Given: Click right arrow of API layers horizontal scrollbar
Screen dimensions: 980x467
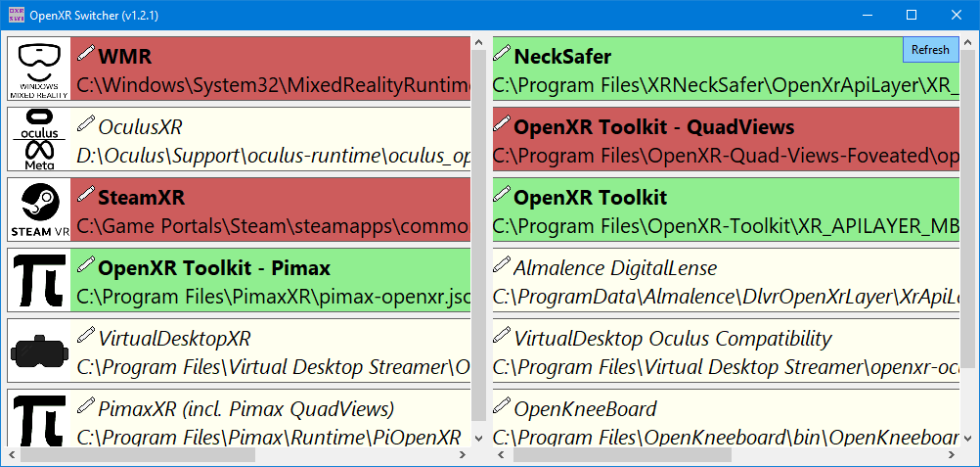Looking at the screenshot, I should (953, 454).
